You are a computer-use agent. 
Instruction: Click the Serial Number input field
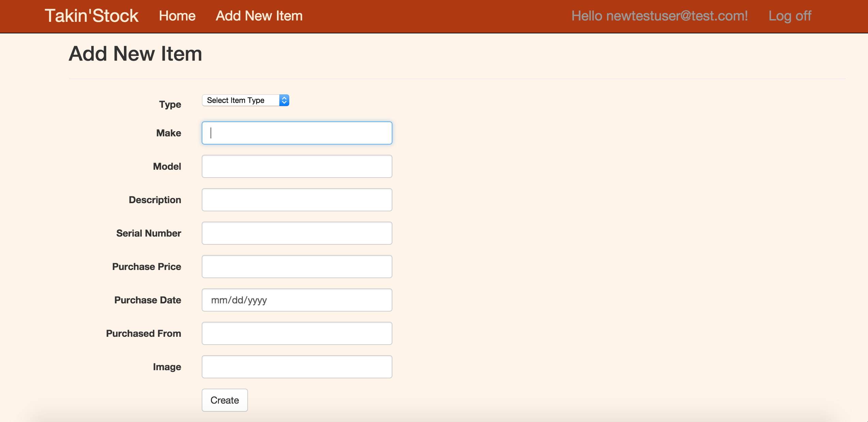click(x=297, y=233)
